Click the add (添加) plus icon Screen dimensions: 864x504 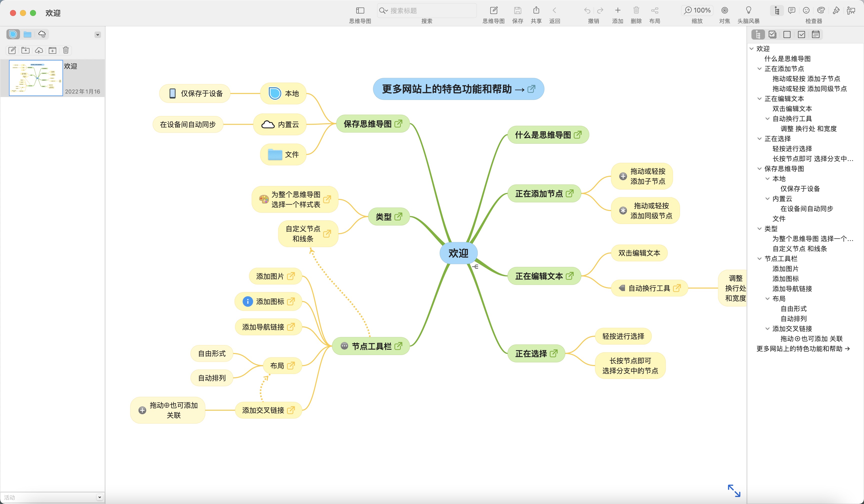[618, 10]
